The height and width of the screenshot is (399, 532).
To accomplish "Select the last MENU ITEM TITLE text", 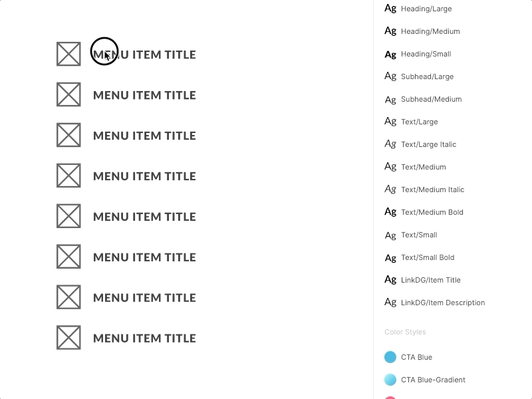I will click(x=144, y=338).
